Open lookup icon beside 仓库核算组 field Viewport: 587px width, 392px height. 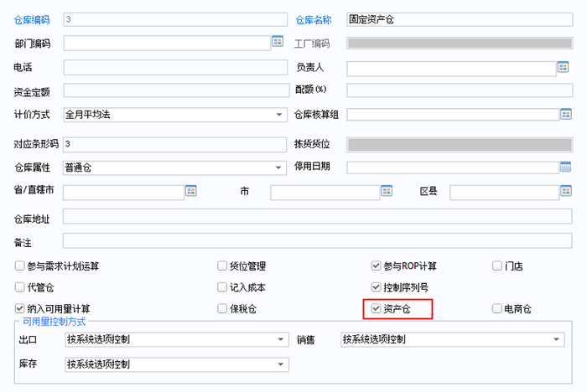click(x=566, y=114)
